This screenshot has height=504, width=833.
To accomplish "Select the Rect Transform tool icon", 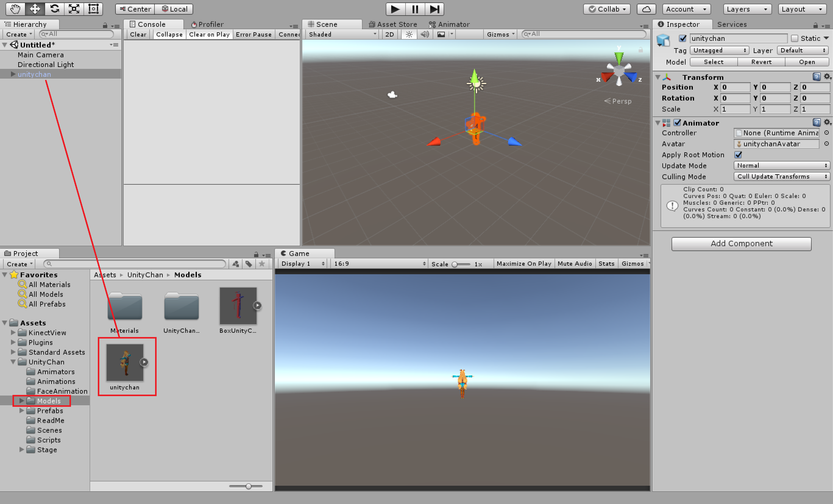I will pyautogui.click(x=93, y=9).
